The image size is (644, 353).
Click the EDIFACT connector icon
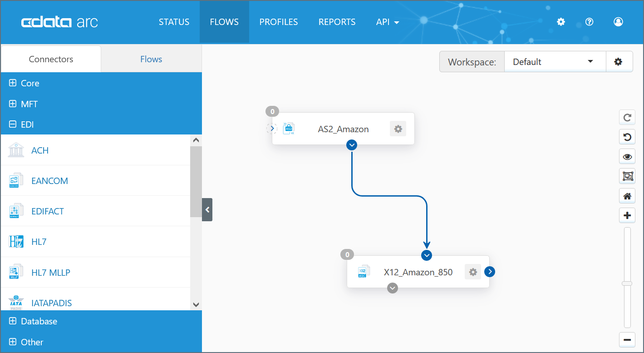[16, 211]
